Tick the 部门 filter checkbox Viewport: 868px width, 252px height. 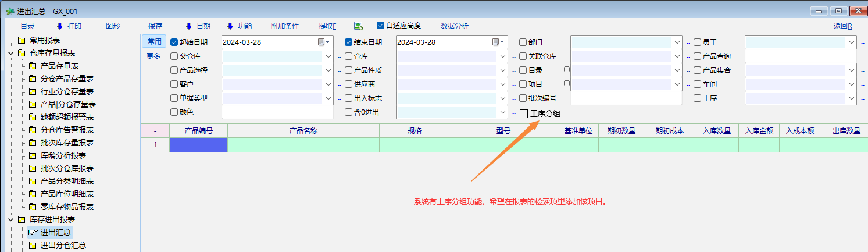(523, 42)
